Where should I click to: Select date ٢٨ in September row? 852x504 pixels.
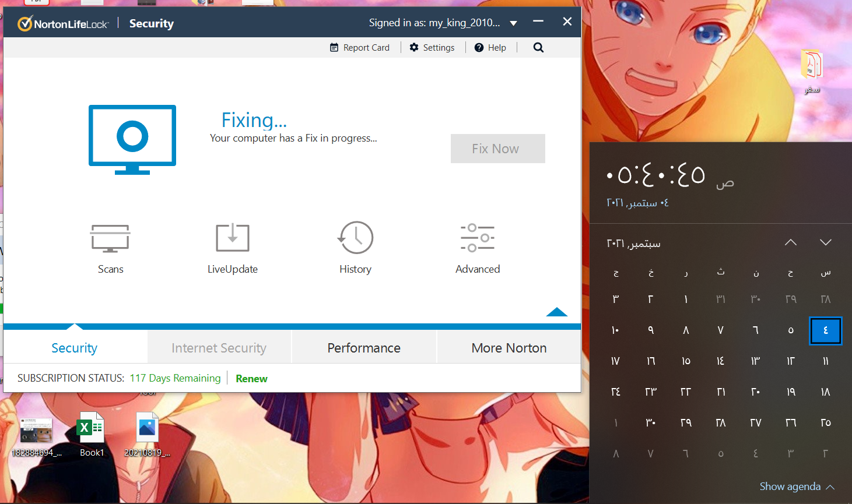(x=721, y=423)
